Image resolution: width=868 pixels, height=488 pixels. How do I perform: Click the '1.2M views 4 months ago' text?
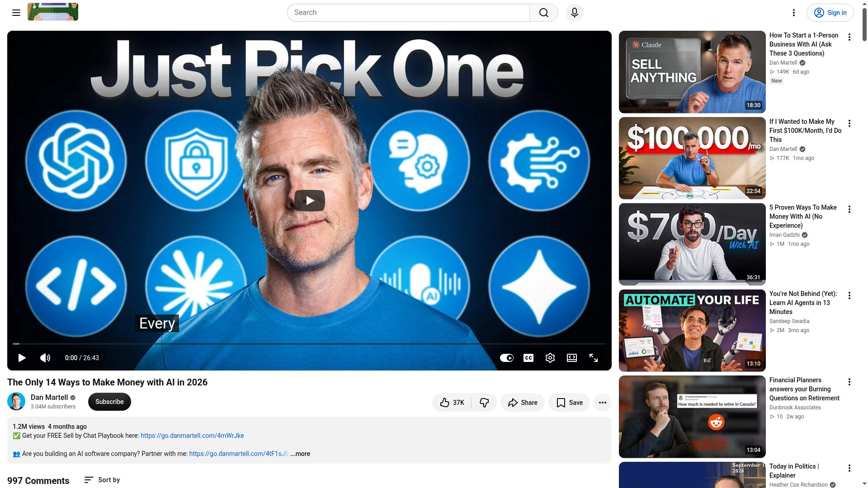(x=50, y=427)
